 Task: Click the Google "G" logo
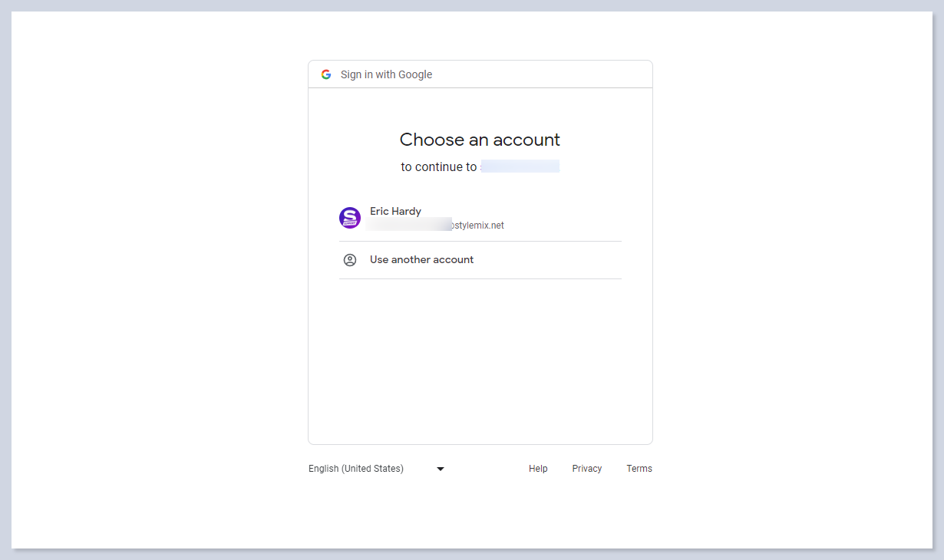tap(326, 74)
